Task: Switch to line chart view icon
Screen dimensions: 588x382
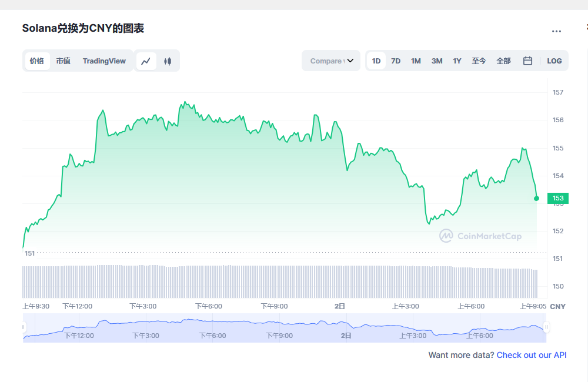Action: point(146,61)
